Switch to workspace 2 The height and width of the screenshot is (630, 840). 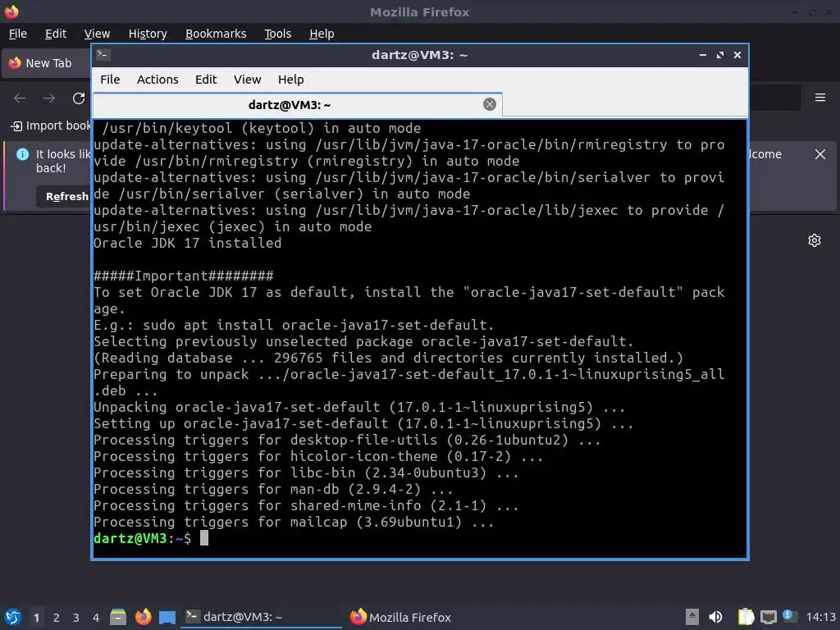(57, 618)
